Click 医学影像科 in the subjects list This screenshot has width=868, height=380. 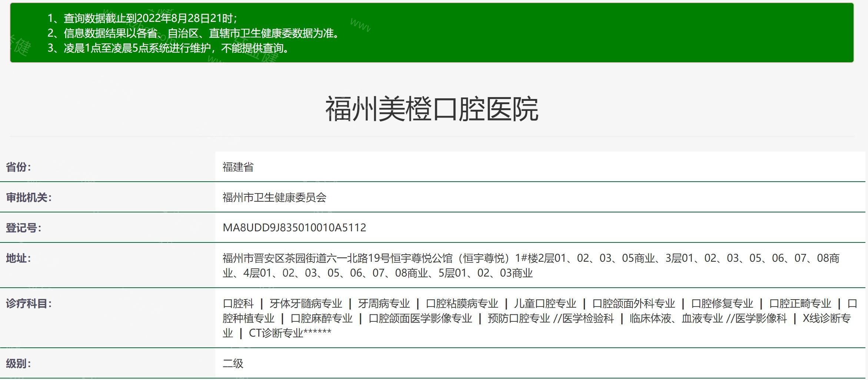tap(761, 318)
